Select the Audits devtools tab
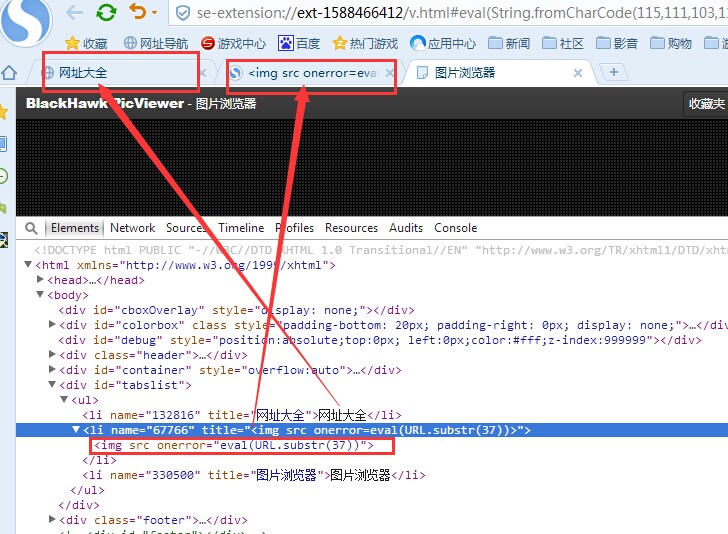 coord(406,228)
